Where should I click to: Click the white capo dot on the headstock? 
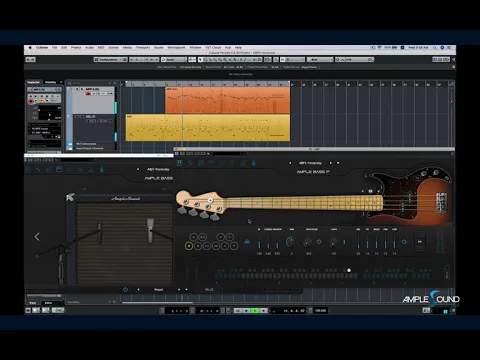click(x=210, y=200)
